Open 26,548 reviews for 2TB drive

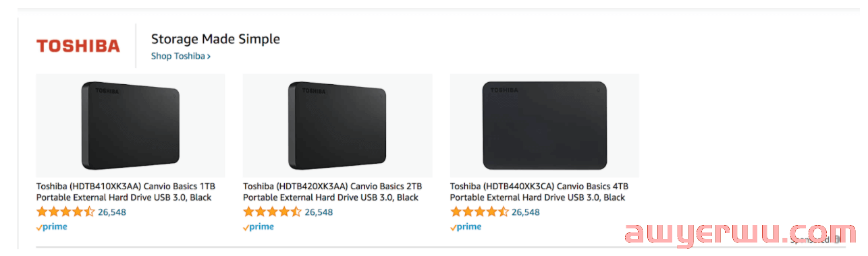319,212
